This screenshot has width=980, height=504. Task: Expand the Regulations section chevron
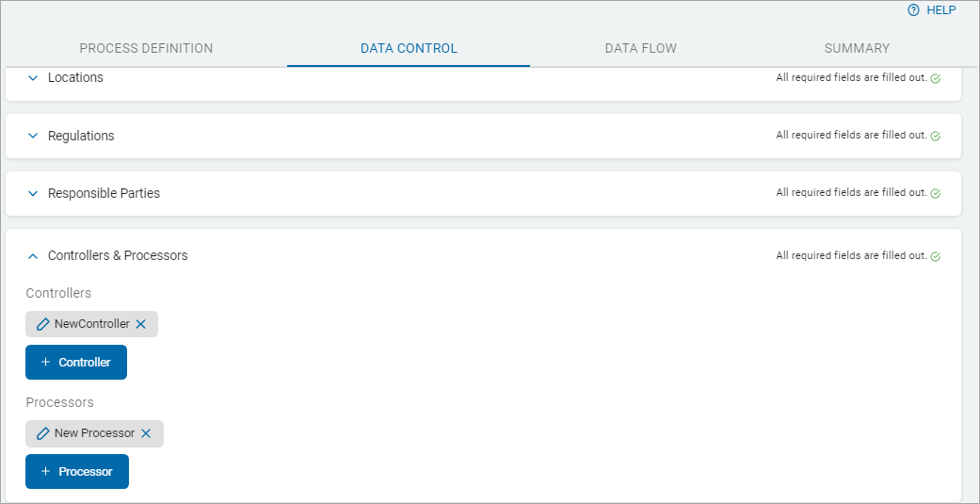point(33,136)
